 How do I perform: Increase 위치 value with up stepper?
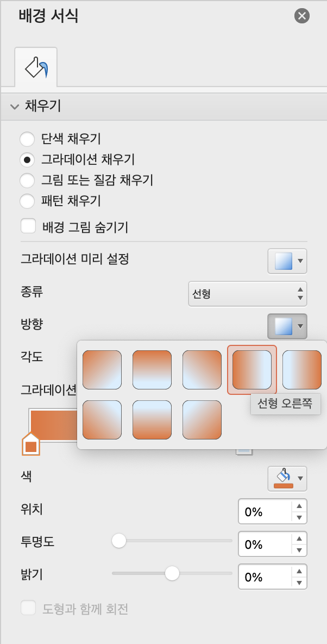pos(299,506)
